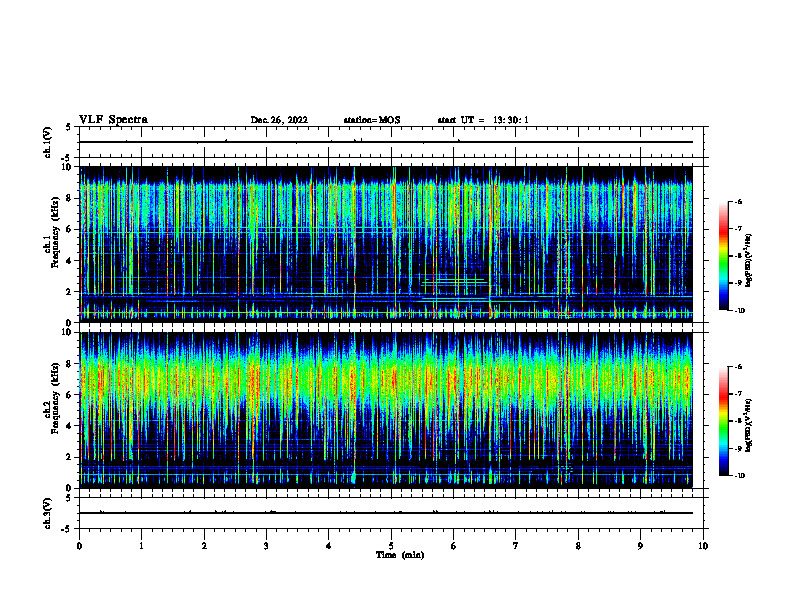Click the 'start UT = 13:30: 1' text
Viewport: 792px width, 612px height.
482,120
